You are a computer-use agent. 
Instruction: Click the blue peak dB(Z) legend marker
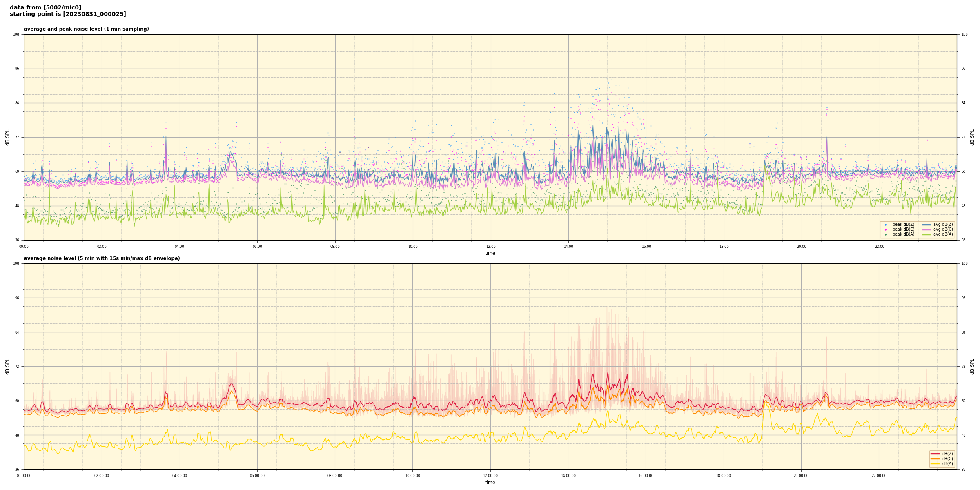pos(886,225)
